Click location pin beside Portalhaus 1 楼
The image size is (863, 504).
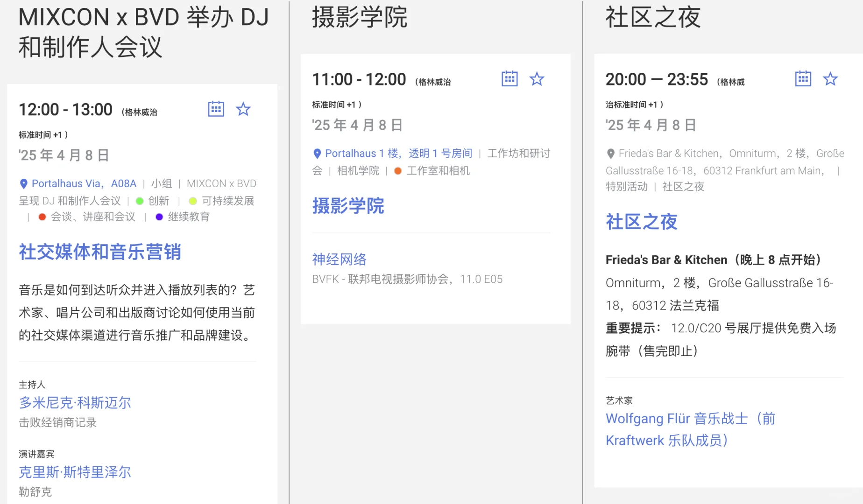[317, 153]
